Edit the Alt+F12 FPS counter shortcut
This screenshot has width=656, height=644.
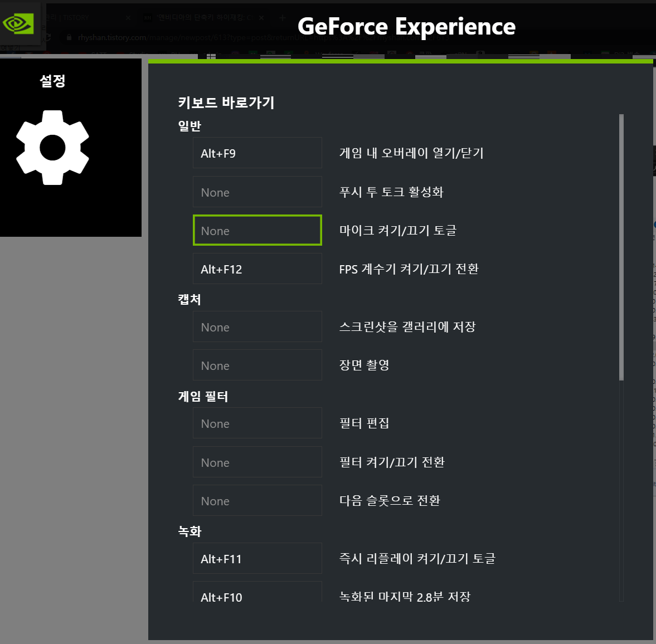click(x=257, y=269)
